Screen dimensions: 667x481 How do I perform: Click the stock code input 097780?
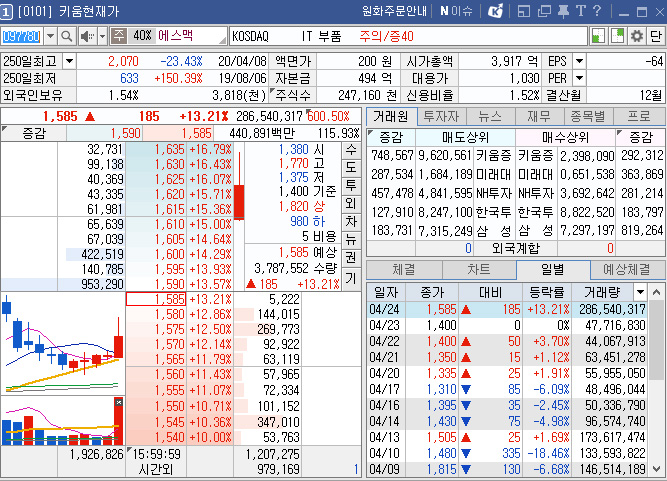(x=22, y=37)
